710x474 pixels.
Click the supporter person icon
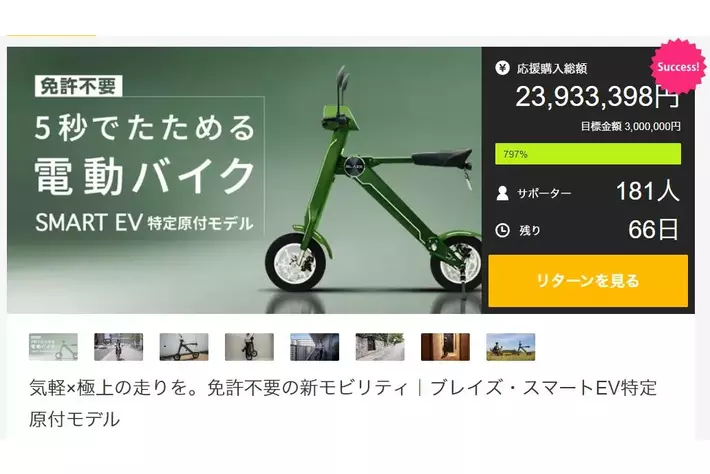click(502, 193)
